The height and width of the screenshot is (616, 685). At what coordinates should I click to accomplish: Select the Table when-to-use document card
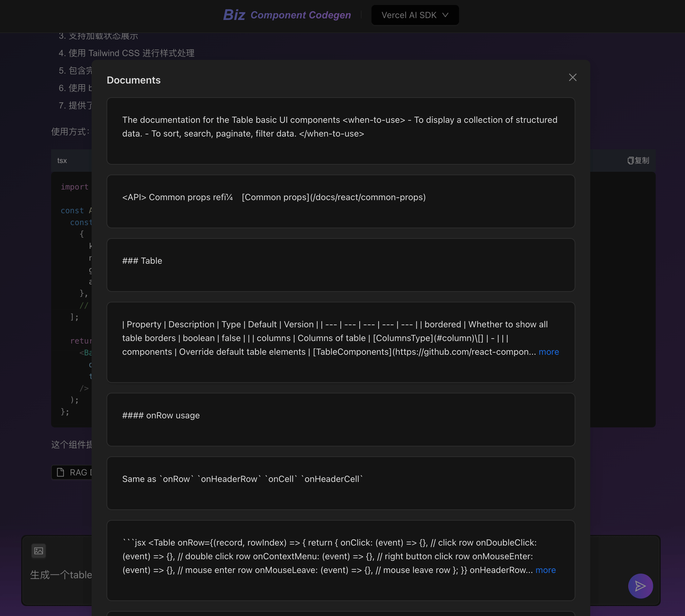click(x=340, y=131)
